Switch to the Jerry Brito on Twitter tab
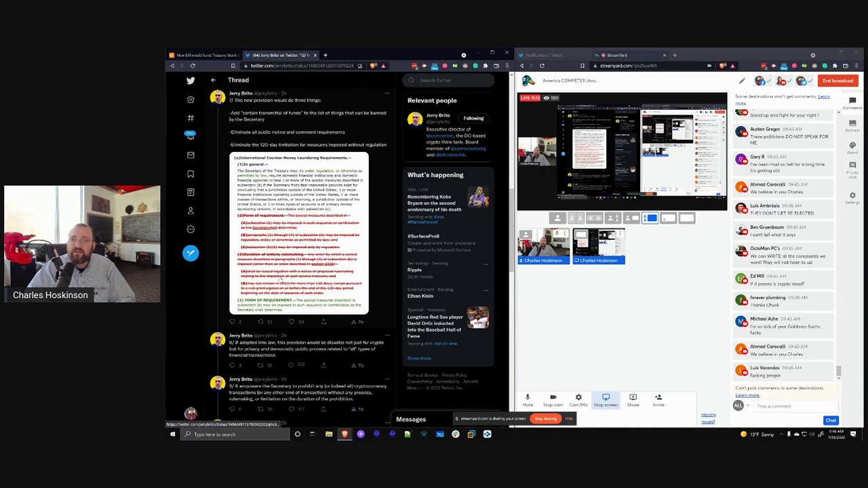This screenshot has height=488, width=868. click(279, 55)
